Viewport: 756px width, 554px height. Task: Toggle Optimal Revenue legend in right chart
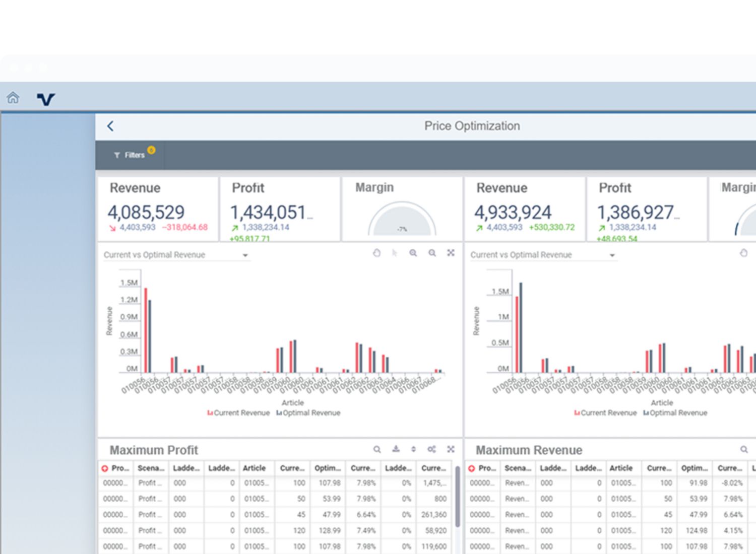(675, 413)
